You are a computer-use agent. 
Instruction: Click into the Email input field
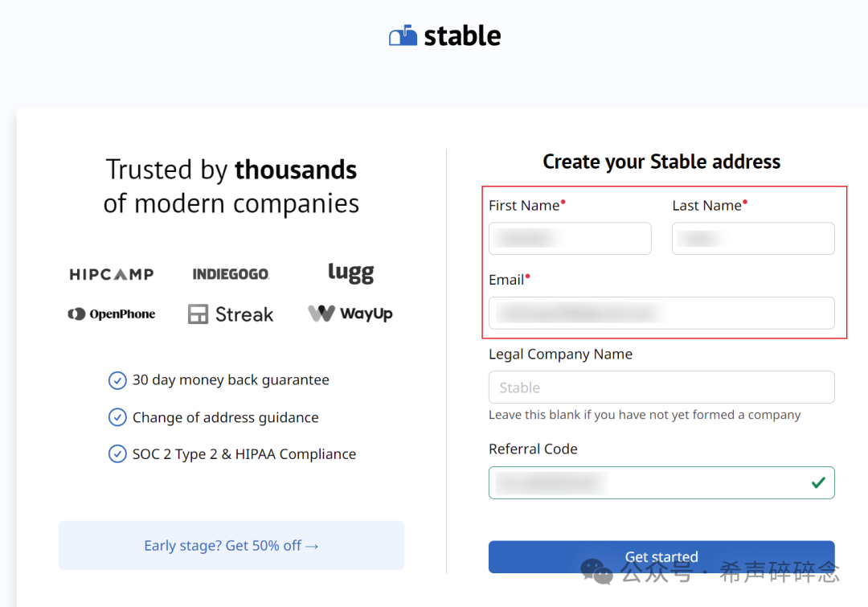[x=661, y=313]
